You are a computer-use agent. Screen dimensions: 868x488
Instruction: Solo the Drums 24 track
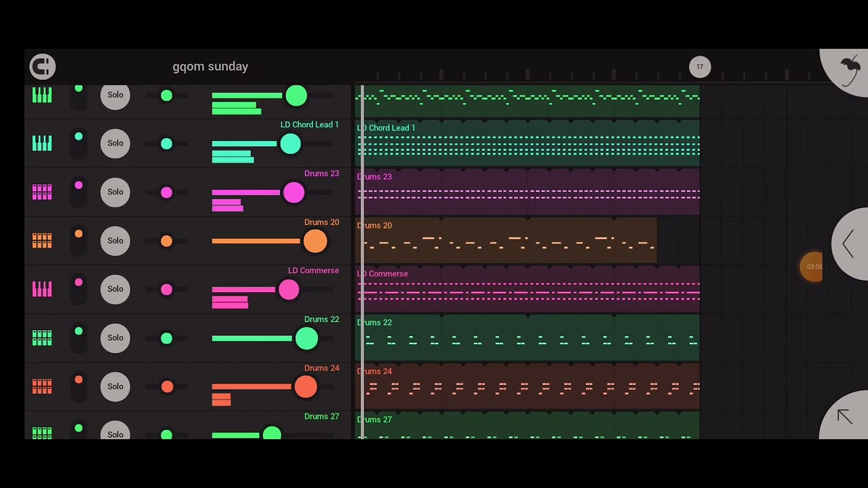coord(115,386)
